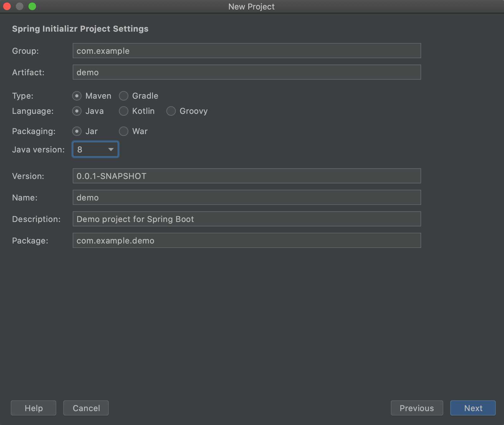
Task: Click the green zoom window button
Action: [x=32, y=6]
